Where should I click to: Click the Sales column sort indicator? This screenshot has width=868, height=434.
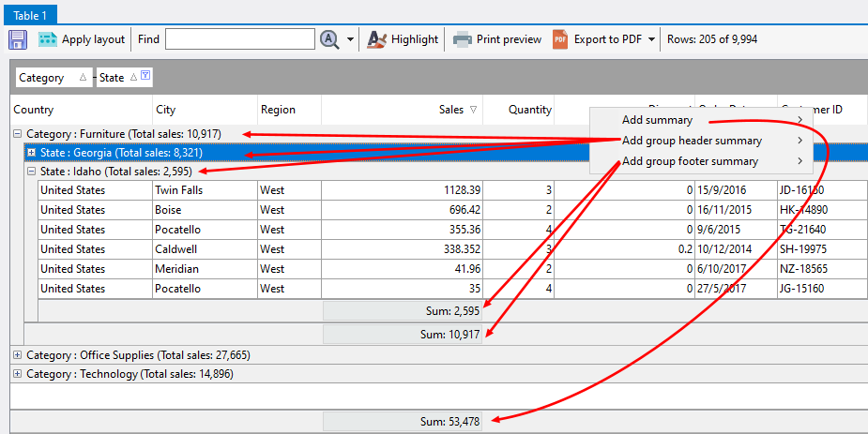pos(473,110)
